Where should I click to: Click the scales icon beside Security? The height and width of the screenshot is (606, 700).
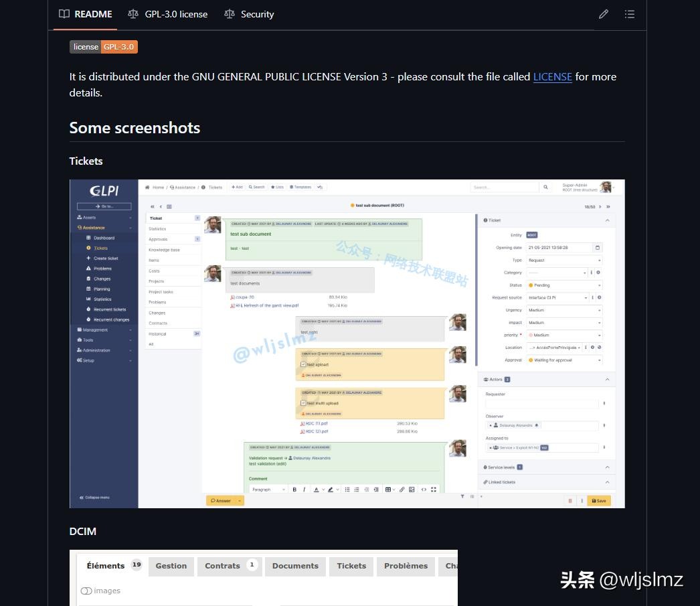point(230,14)
